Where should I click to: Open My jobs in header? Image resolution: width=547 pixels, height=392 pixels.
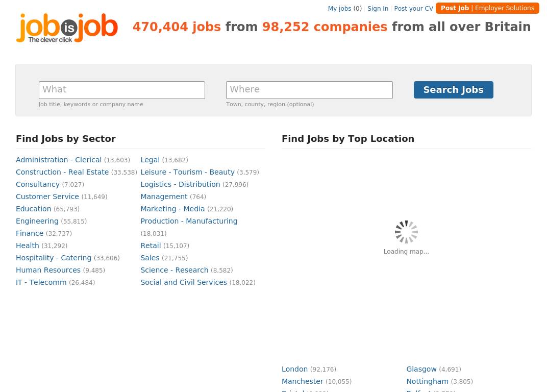pyautogui.click(x=339, y=9)
